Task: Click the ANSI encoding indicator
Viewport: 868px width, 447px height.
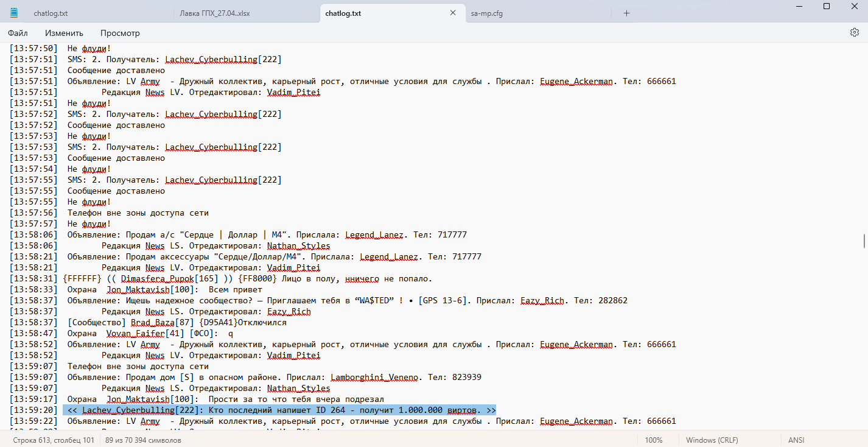Action: [796, 440]
